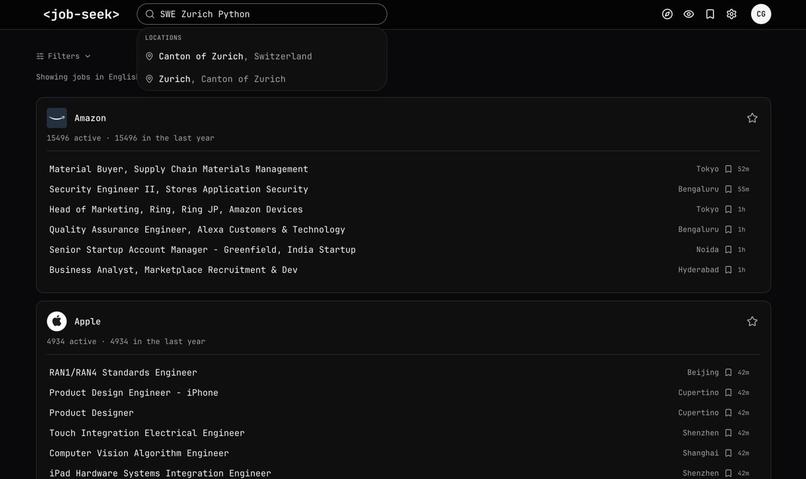Click the Amazon logo thumbnail
The height and width of the screenshot is (479, 806).
coord(57,118)
